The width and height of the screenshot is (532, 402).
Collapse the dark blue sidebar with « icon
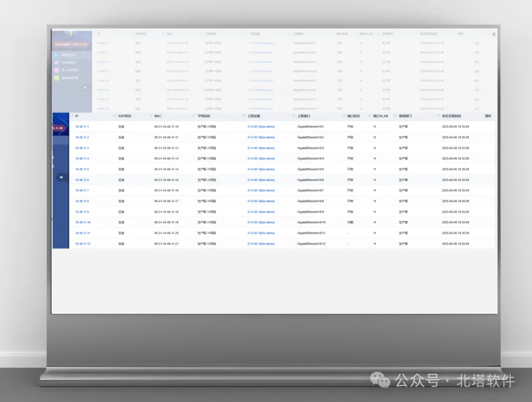pyautogui.click(x=62, y=177)
